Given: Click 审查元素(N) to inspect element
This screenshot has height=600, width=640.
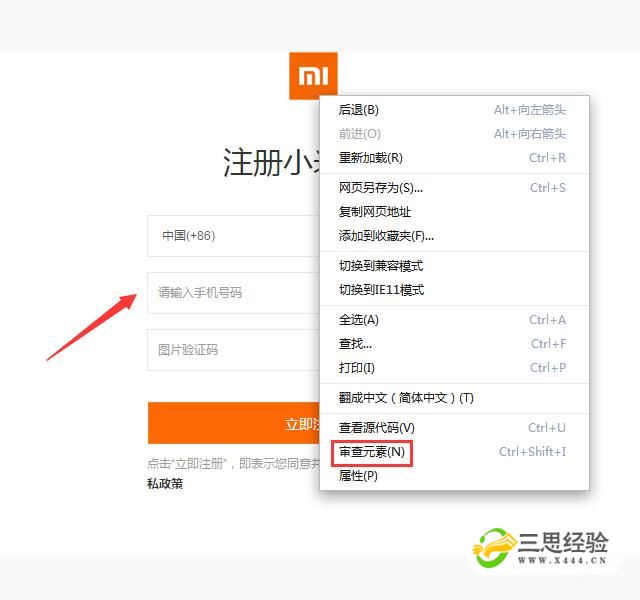Looking at the screenshot, I should 372,453.
